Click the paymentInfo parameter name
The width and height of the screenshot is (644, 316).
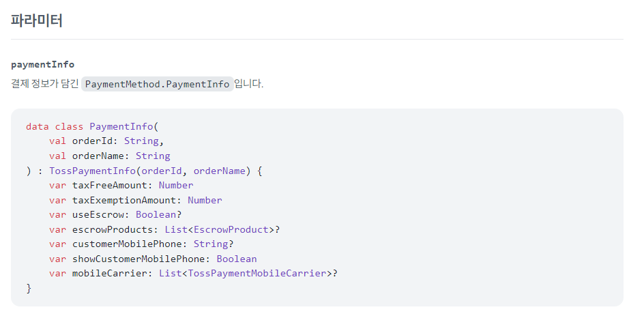(x=43, y=65)
